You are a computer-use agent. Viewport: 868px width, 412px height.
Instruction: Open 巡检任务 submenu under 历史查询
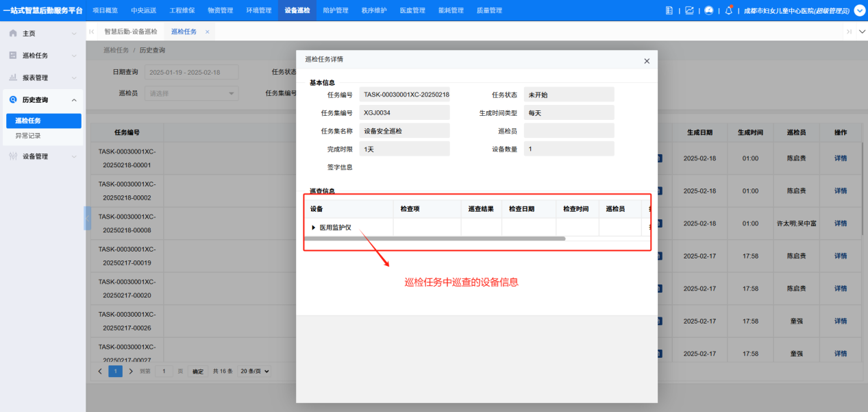tap(44, 121)
